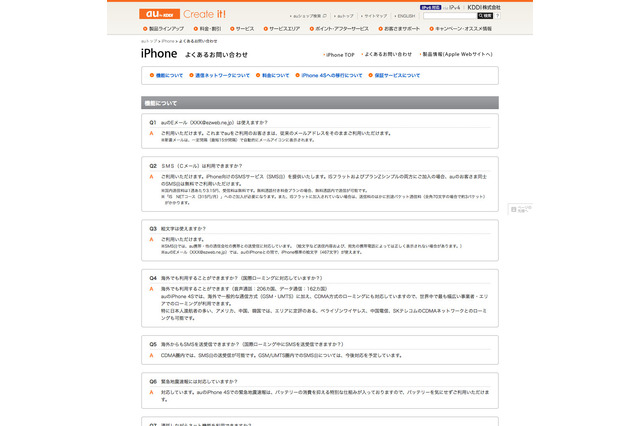Jump to 機能について anchor link
The image size is (640, 426).
167,75
